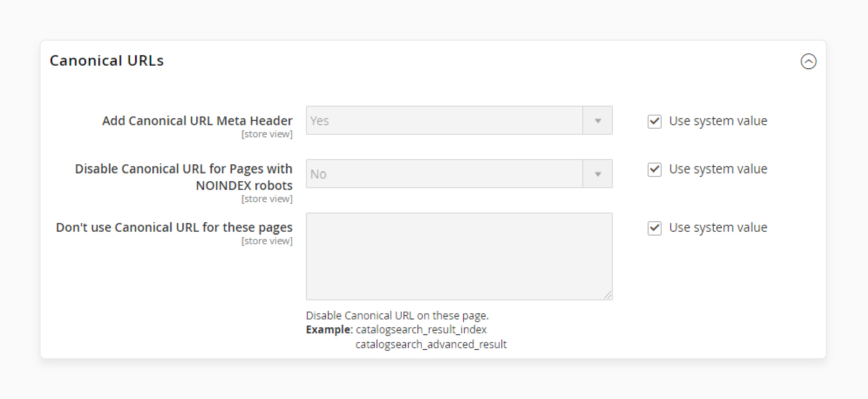
Task: Uncheck Use system value for NOINDEX robots
Action: pyautogui.click(x=654, y=169)
